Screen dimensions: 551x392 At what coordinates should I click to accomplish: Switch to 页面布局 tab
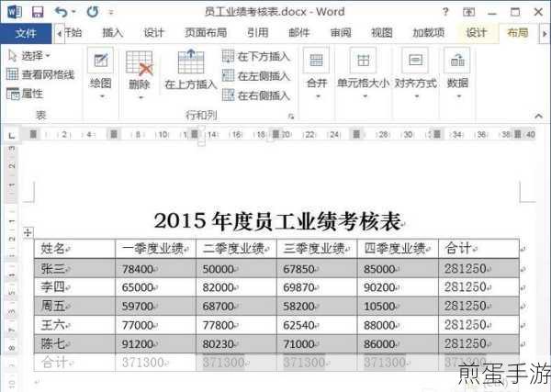206,33
